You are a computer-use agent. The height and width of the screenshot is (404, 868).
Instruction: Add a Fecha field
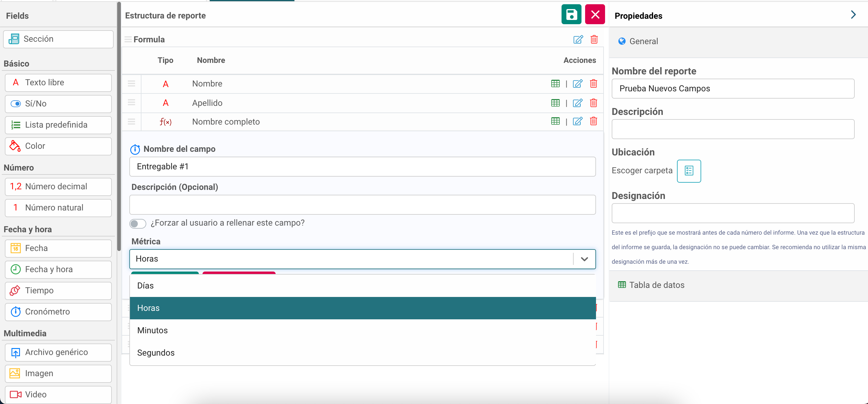coord(58,249)
